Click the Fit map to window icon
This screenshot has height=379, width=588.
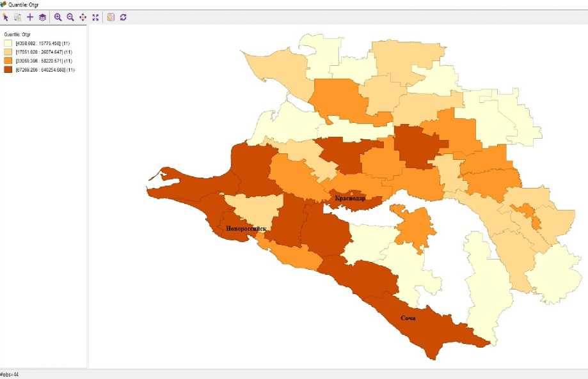point(95,17)
